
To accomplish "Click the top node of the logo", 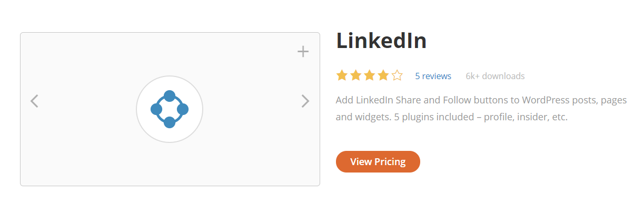I will [170, 96].
